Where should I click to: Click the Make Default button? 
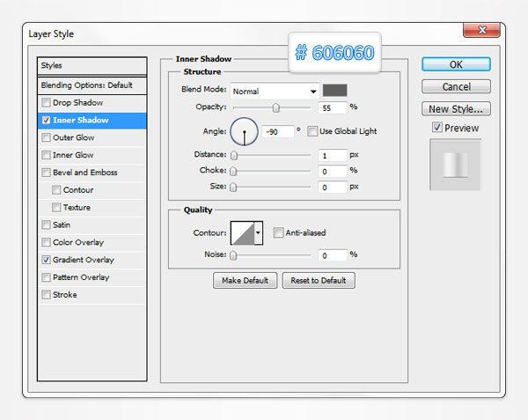click(x=246, y=280)
